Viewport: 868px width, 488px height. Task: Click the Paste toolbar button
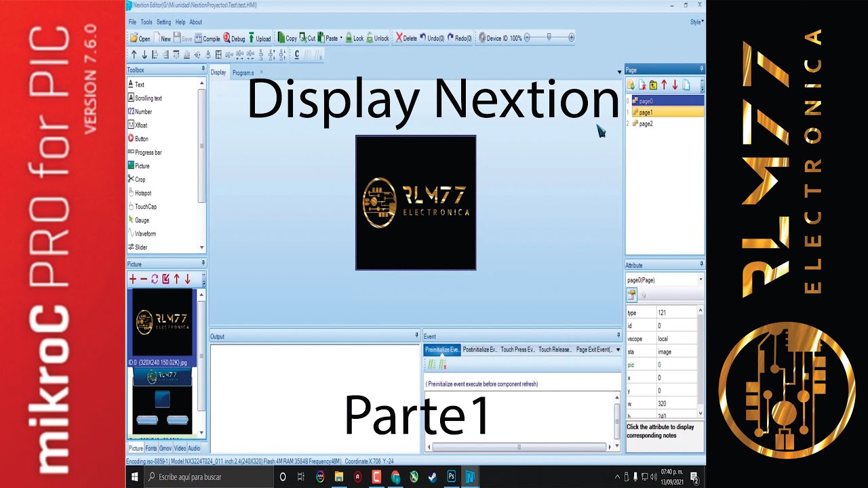point(328,39)
